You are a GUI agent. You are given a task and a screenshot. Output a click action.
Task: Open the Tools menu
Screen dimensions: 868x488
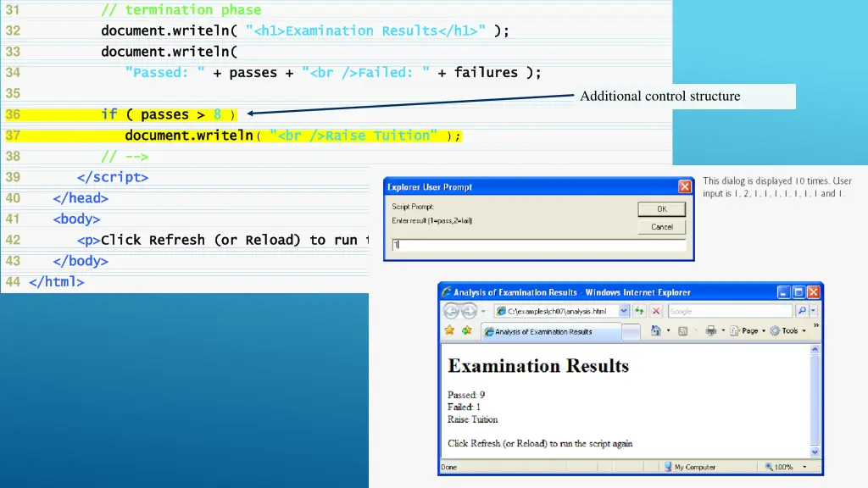(788, 331)
